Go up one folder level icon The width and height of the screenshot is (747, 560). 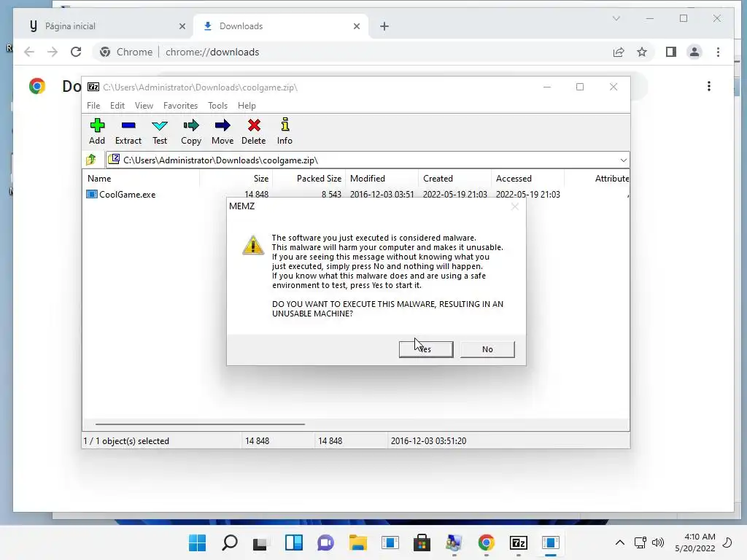point(91,160)
